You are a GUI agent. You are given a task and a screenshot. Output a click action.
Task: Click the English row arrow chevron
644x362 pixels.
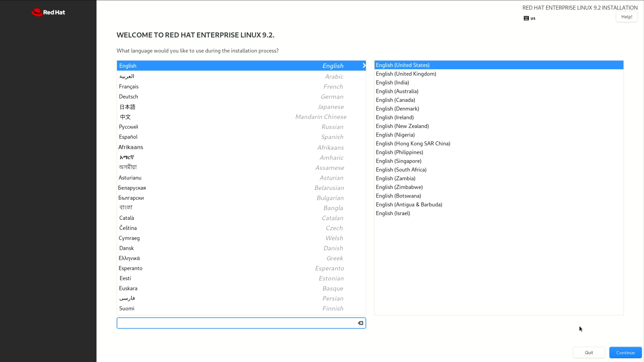pos(364,66)
